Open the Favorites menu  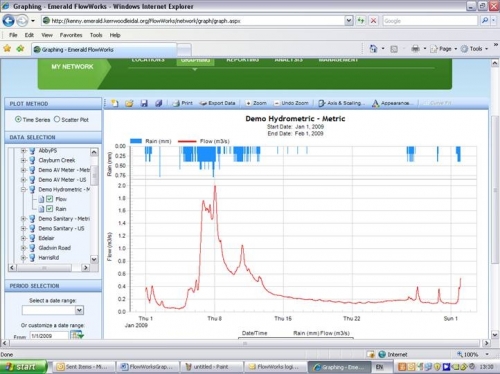pyautogui.click(x=71, y=35)
